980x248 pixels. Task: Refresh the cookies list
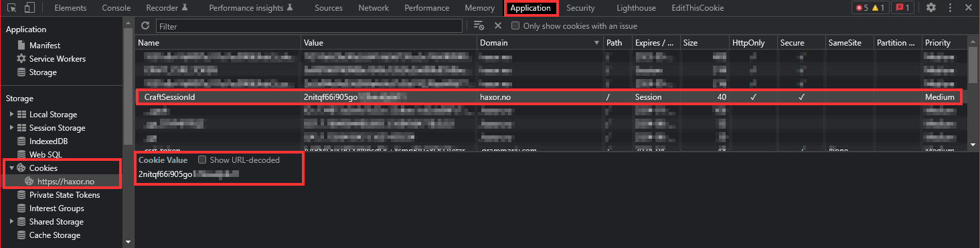pyautogui.click(x=145, y=25)
